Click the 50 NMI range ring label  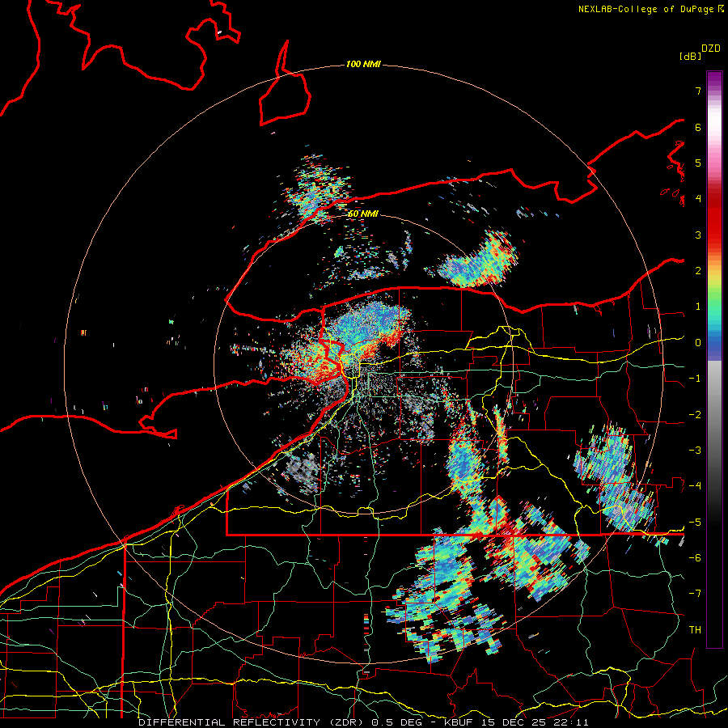(363, 214)
